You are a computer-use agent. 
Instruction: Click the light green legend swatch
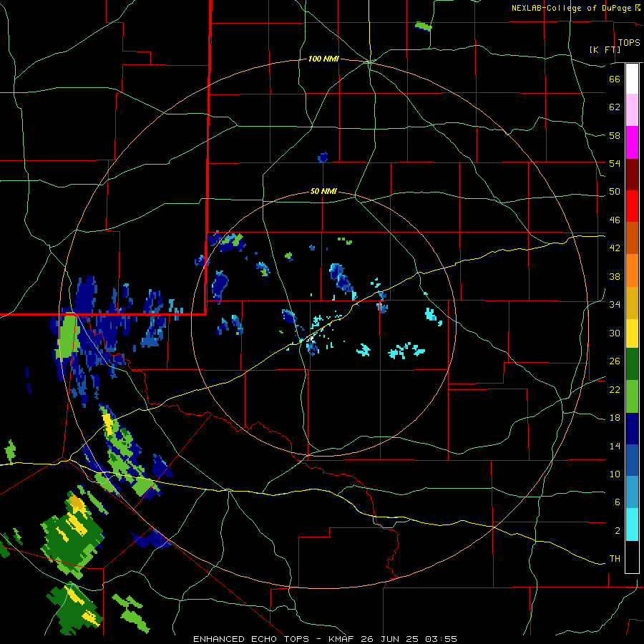[632, 396]
